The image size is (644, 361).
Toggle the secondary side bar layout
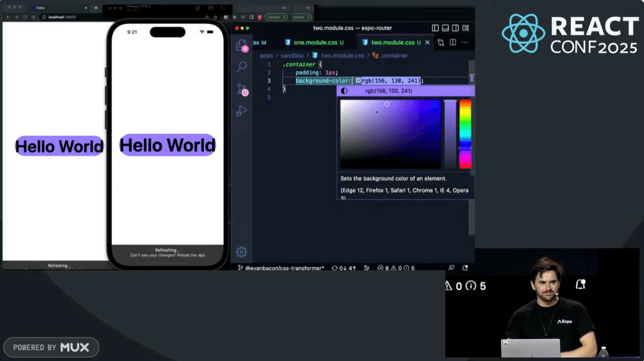pos(455,28)
